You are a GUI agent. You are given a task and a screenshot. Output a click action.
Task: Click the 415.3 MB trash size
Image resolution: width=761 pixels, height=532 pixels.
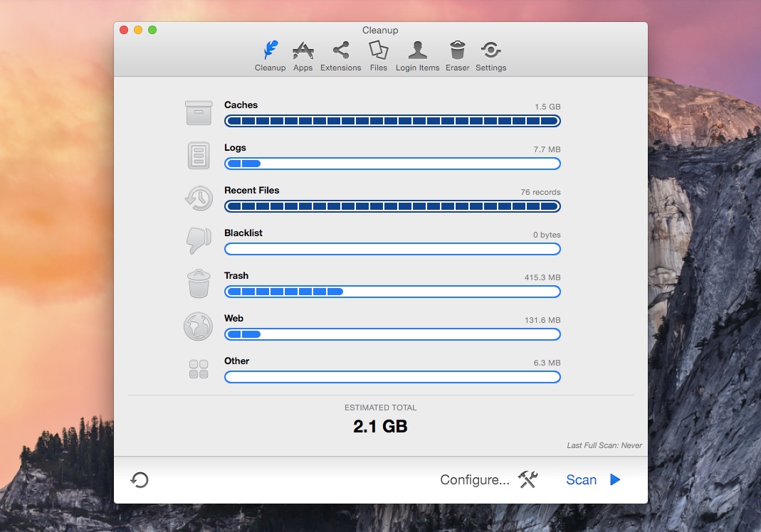(x=542, y=277)
